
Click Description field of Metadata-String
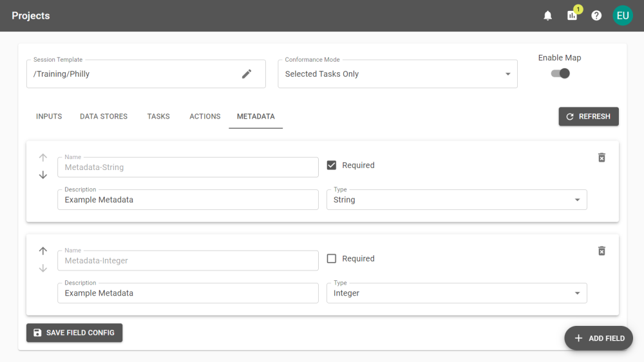(187, 200)
